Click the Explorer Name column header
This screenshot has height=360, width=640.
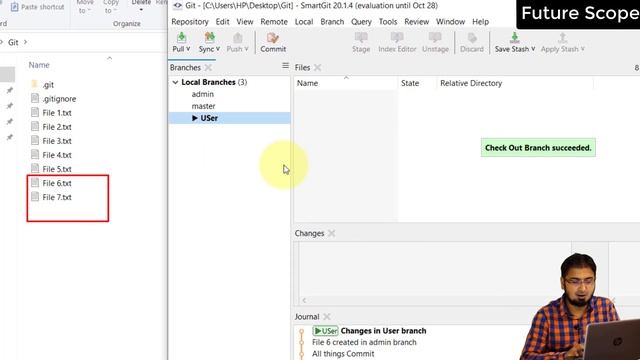tap(39, 65)
